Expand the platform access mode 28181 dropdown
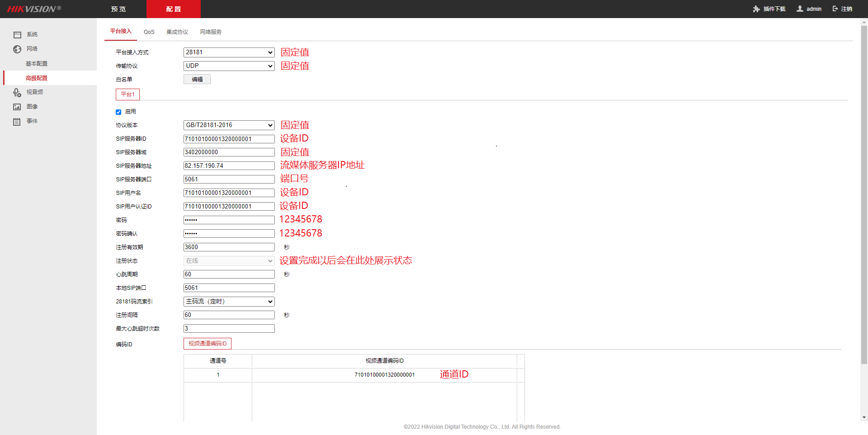The image size is (868, 435). [229, 52]
